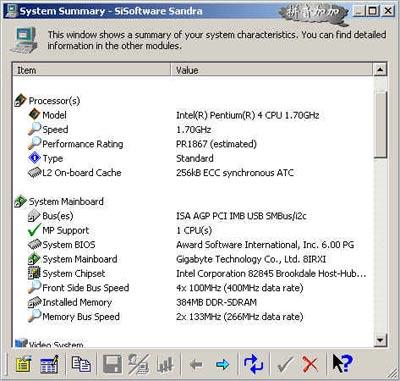The height and width of the screenshot is (381, 400).
Task: Click the value ISA AGP PCI IMB USB SMBus/i2c
Action: (x=241, y=216)
